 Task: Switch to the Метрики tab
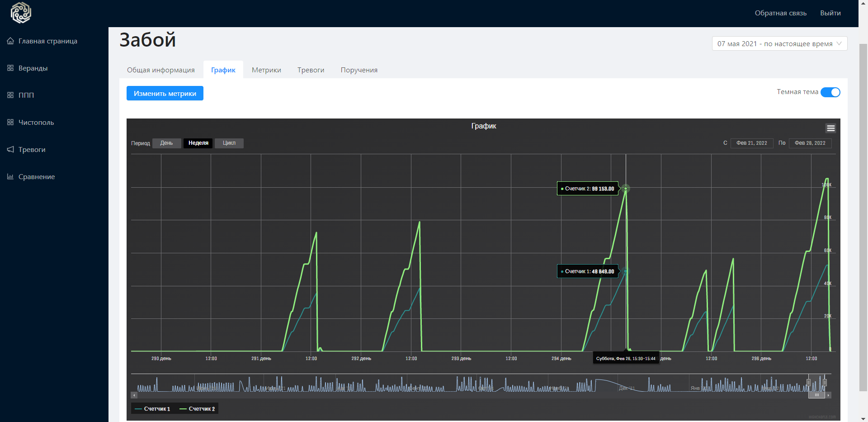coord(266,70)
